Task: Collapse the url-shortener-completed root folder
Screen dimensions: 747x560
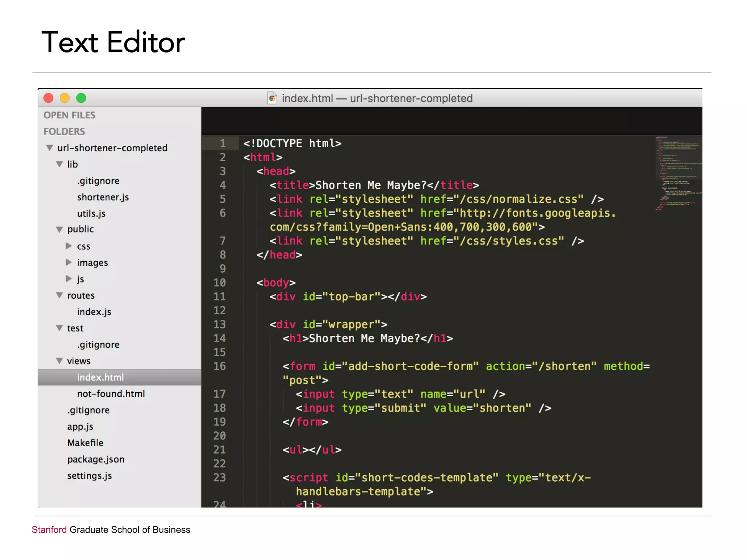Action: coord(50,148)
